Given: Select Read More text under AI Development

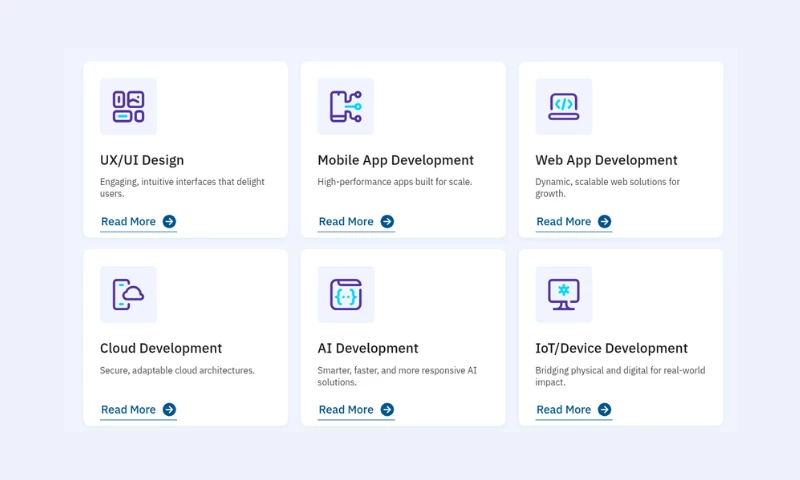Looking at the screenshot, I should click(x=346, y=410).
